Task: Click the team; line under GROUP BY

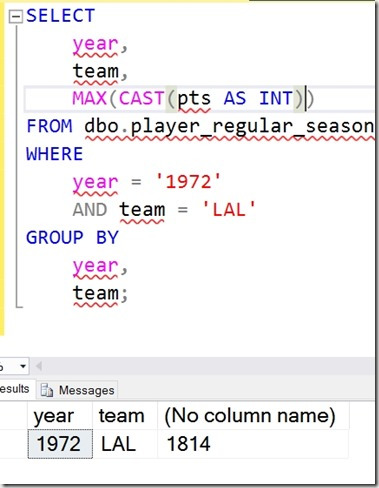Action: click(x=100, y=293)
